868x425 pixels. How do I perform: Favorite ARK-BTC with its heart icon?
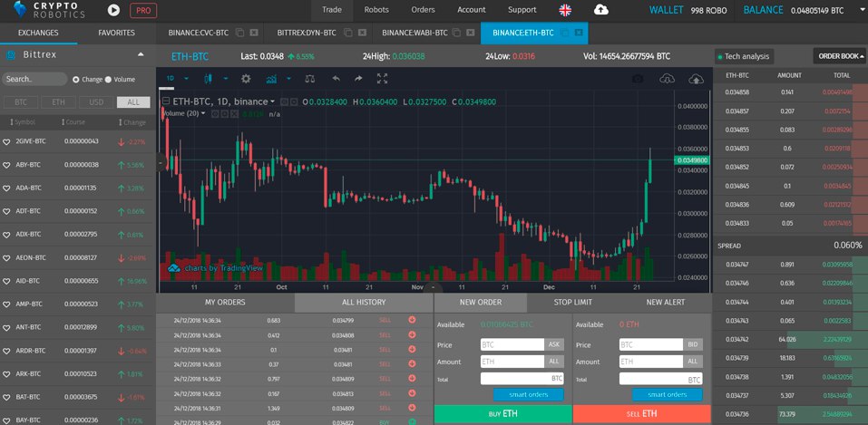coord(6,374)
